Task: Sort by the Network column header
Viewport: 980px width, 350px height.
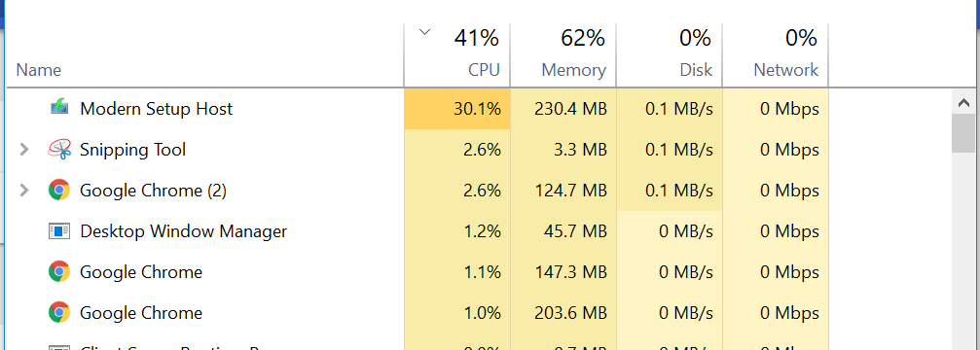Action: click(x=776, y=55)
